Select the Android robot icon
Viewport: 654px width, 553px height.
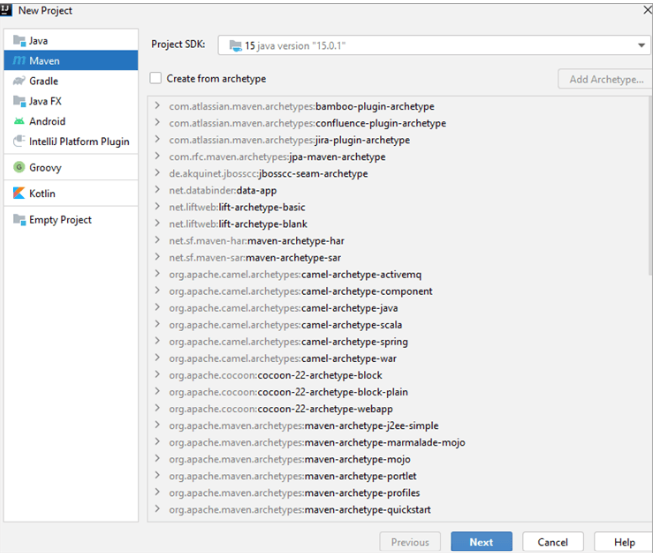pos(19,121)
